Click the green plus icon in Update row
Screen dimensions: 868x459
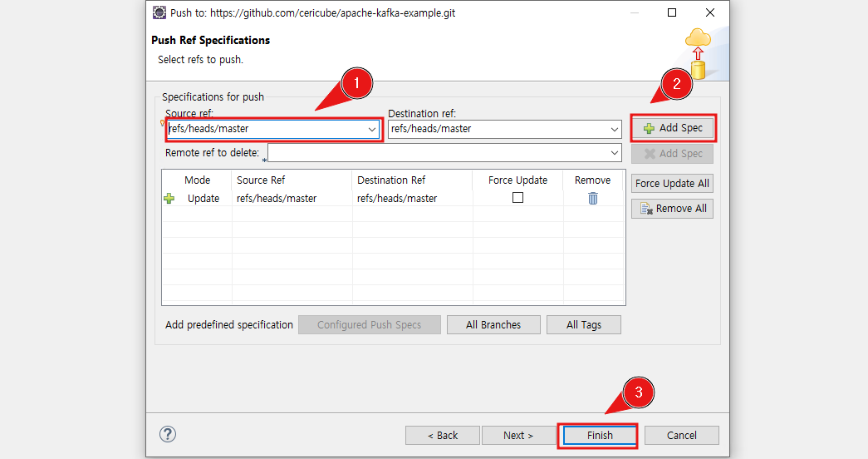(169, 199)
